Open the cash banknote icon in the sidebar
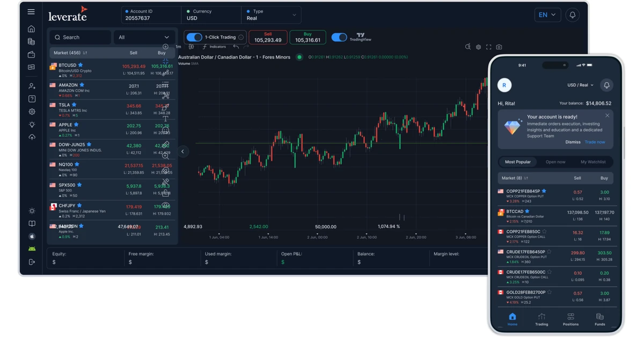Image resolution: width=644 pixels, height=337 pixels. coord(31,67)
